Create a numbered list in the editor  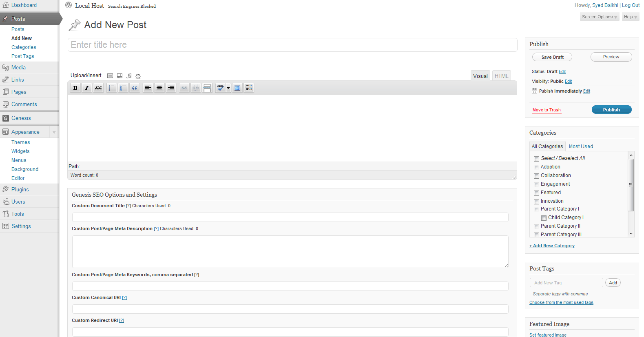click(123, 88)
